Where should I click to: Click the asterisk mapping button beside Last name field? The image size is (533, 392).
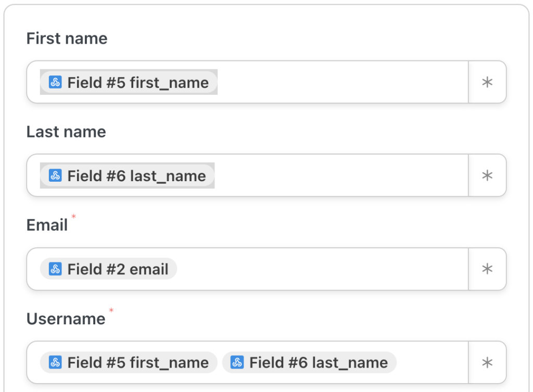coord(487,175)
